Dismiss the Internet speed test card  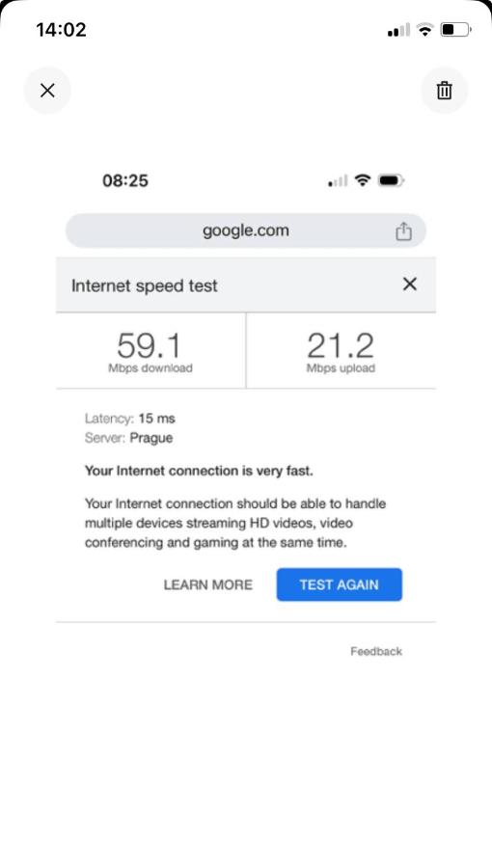pyautogui.click(x=410, y=284)
